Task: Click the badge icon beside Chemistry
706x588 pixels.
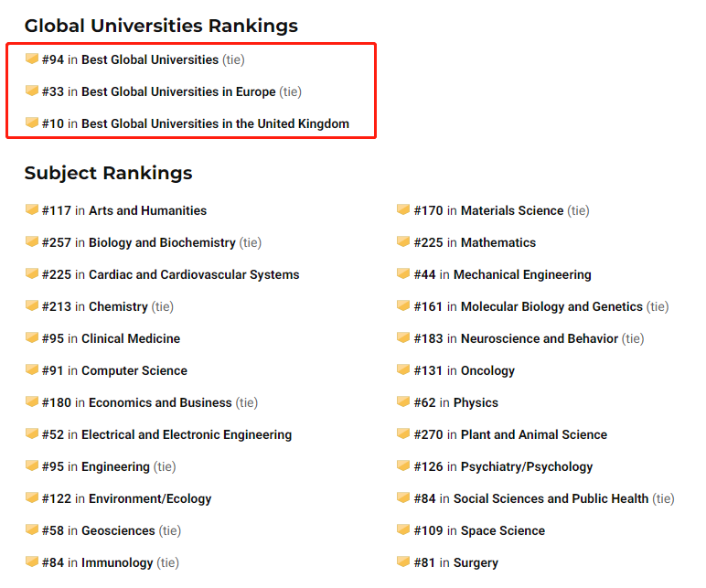Action: tap(31, 305)
